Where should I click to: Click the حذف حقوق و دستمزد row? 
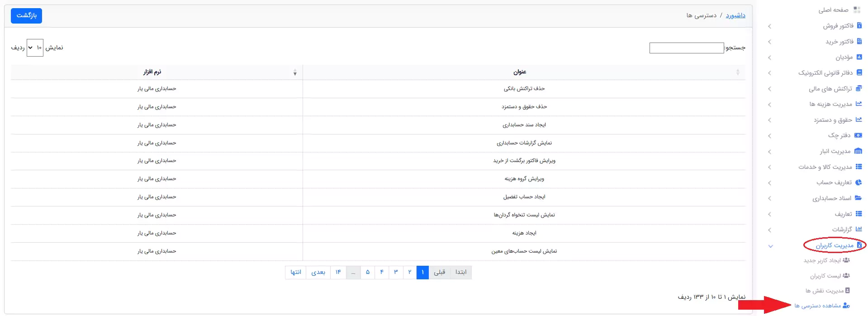524,107
